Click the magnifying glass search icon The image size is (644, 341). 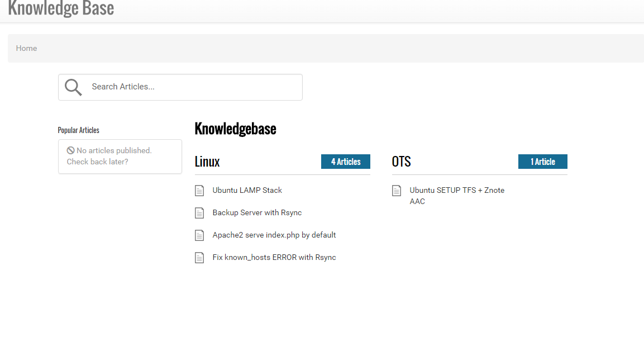pos(73,87)
